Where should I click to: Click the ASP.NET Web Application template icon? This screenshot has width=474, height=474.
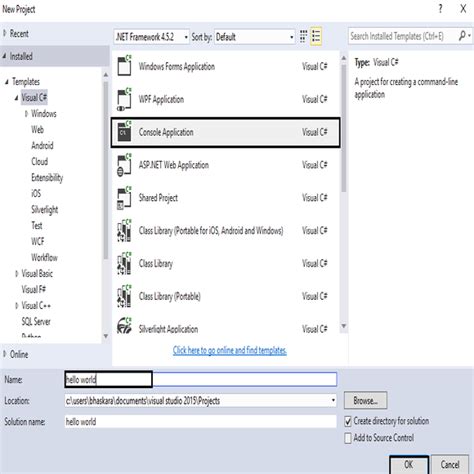(x=124, y=165)
